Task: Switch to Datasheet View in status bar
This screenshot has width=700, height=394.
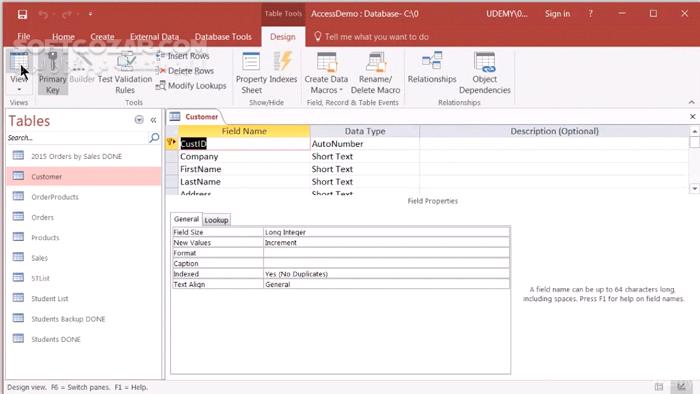Action: pos(659,386)
